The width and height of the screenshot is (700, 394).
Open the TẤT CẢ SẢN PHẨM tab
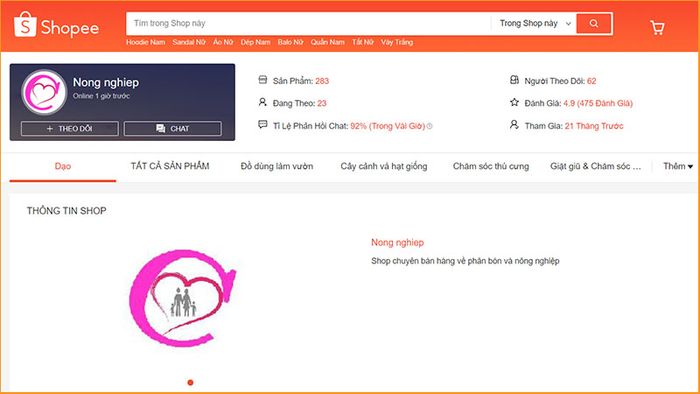click(170, 166)
